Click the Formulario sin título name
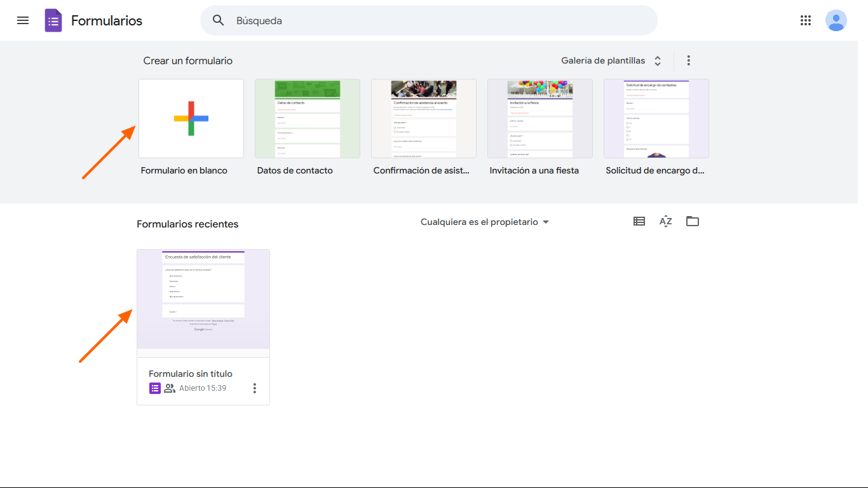 click(191, 374)
